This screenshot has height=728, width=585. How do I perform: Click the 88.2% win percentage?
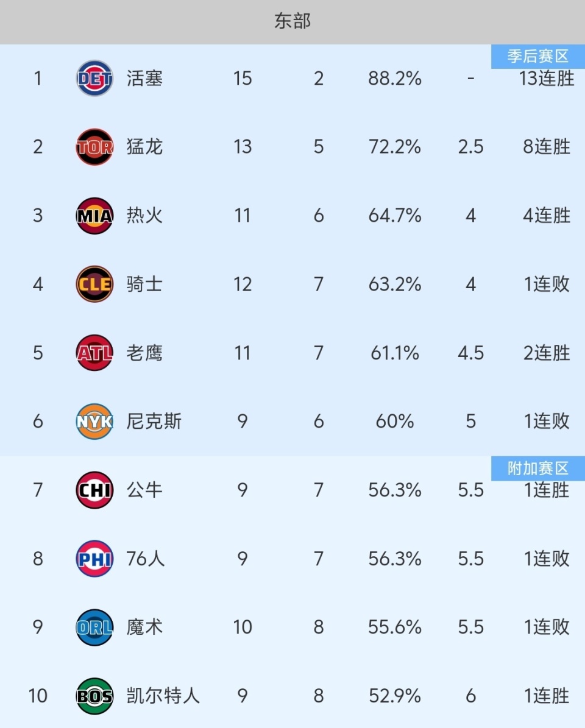coord(395,78)
